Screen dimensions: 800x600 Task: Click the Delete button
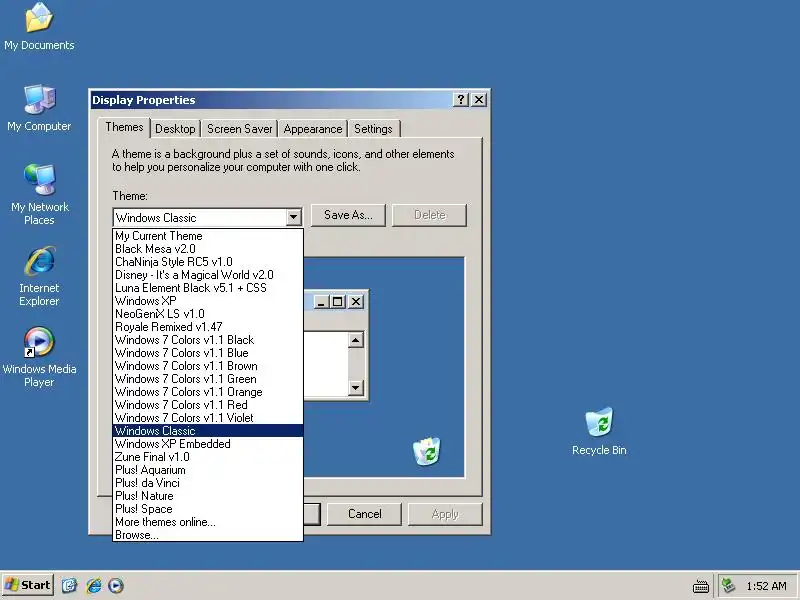[429, 215]
